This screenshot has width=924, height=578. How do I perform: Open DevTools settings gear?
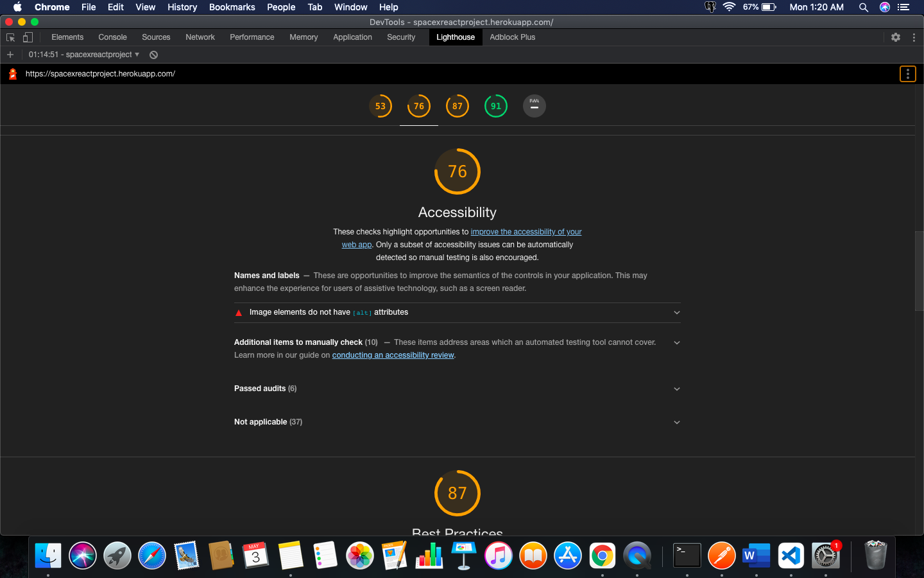coord(896,37)
